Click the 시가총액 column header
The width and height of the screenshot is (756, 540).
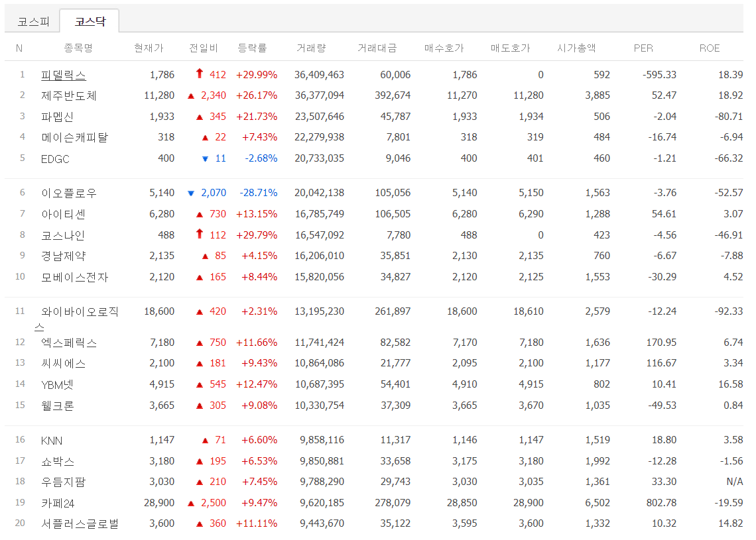tap(577, 48)
